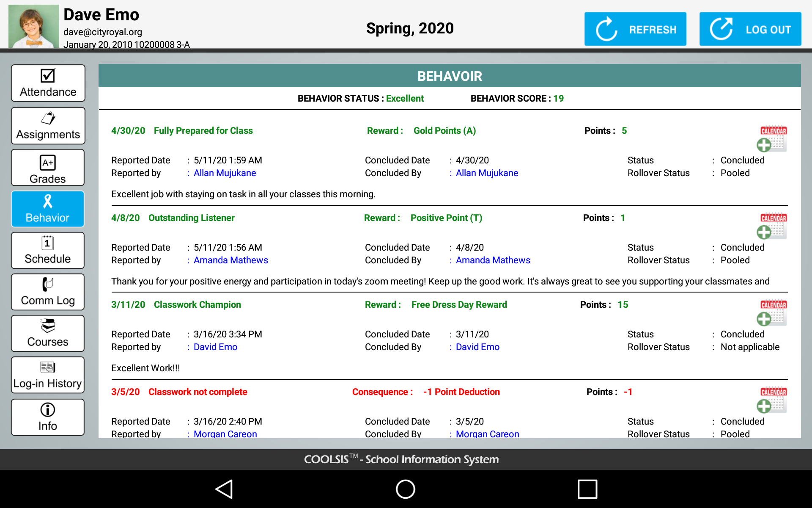Add 3/11/20 Classwork Champion entry to calendar

pos(772,313)
